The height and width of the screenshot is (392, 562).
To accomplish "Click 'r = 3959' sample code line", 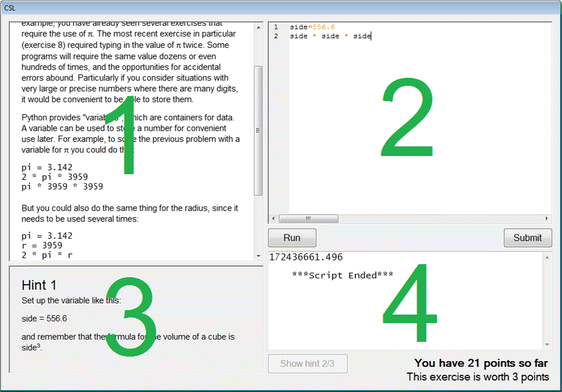I will coord(42,245).
